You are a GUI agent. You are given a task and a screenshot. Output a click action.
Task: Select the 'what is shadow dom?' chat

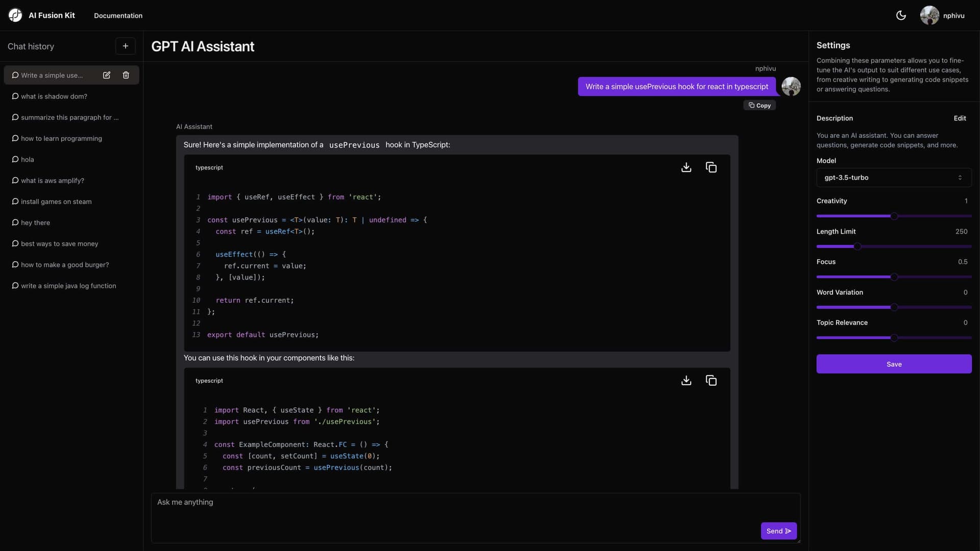pos(54,96)
